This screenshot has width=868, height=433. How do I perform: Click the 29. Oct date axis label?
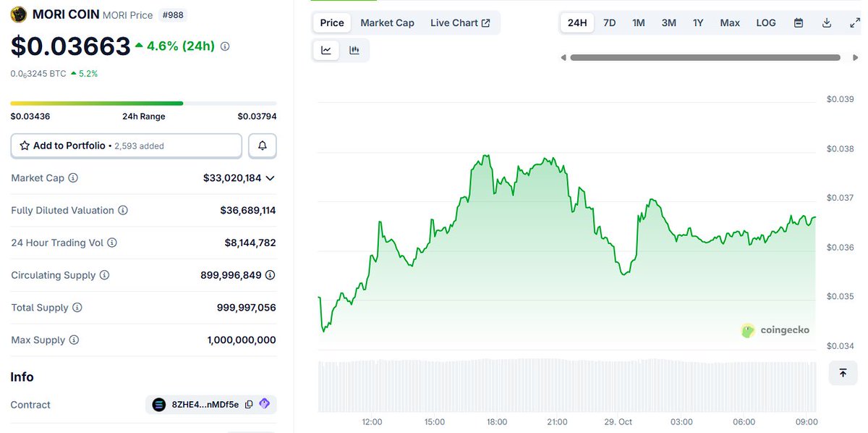(619, 421)
